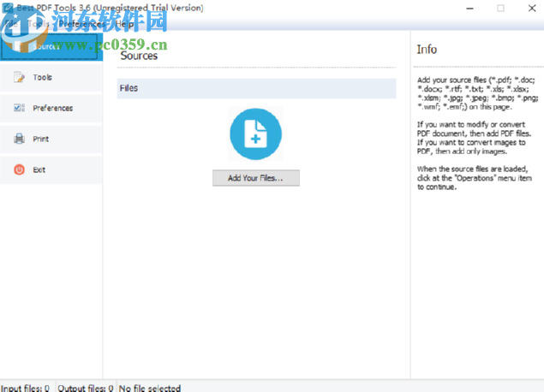
Task: Click the Print printer icon in sidebar
Action: click(19, 139)
